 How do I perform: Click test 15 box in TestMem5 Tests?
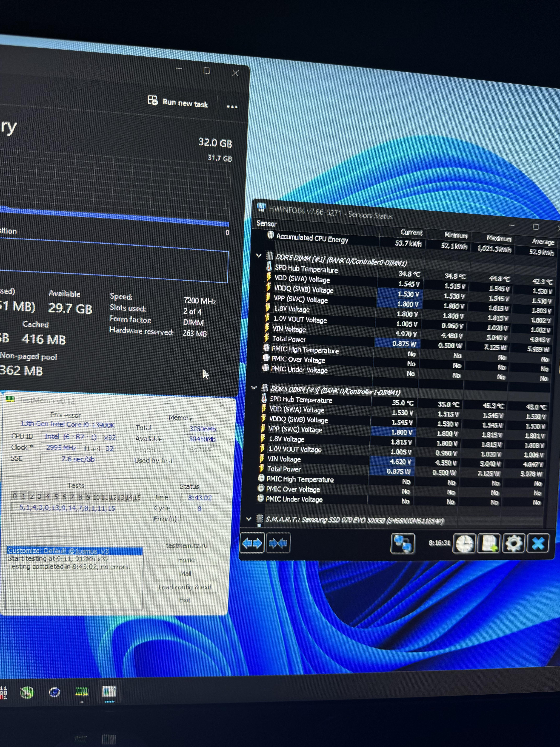point(137,497)
